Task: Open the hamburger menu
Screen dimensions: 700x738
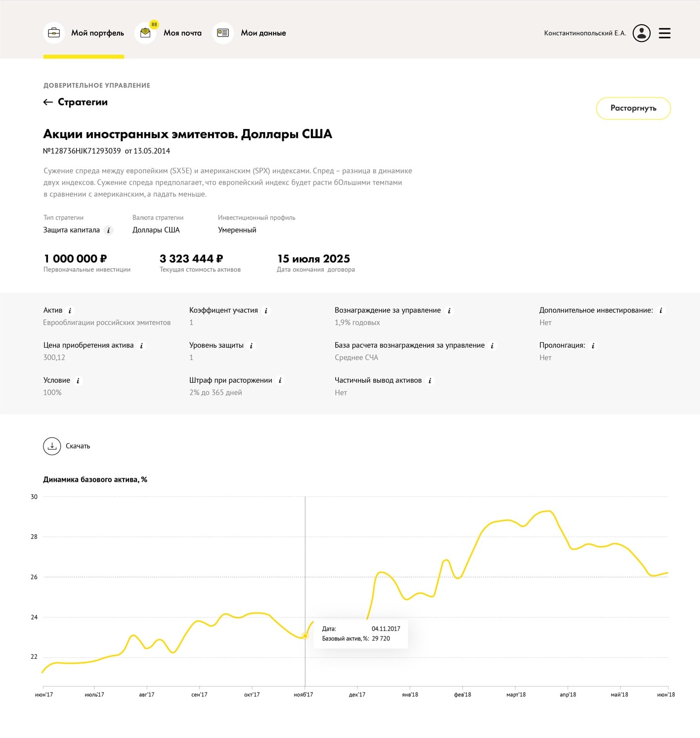Action: pyautogui.click(x=665, y=33)
